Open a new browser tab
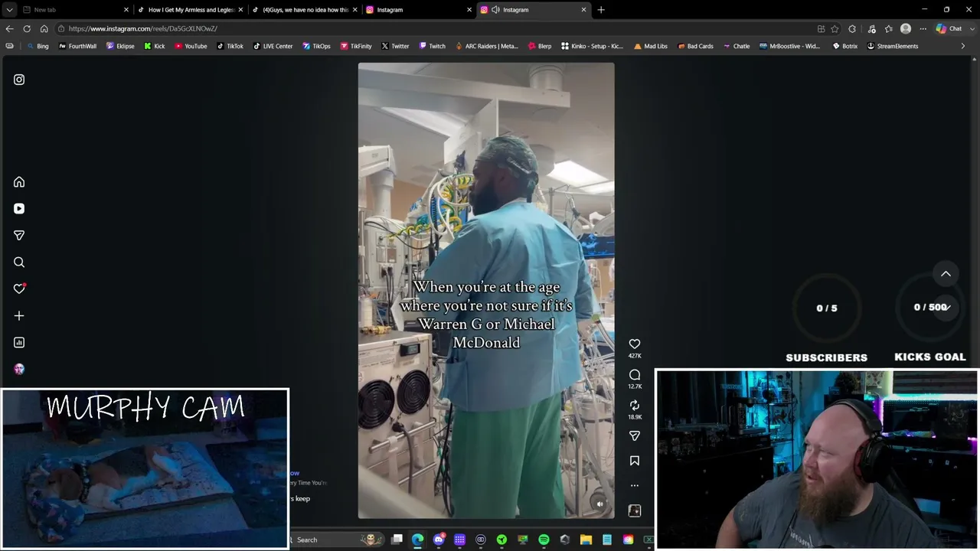The height and width of the screenshot is (551, 980). click(x=601, y=10)
